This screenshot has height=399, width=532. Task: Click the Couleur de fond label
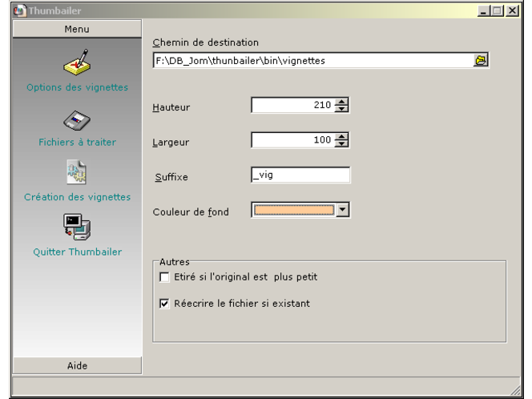pyautogui.click(x=191, y=212)
